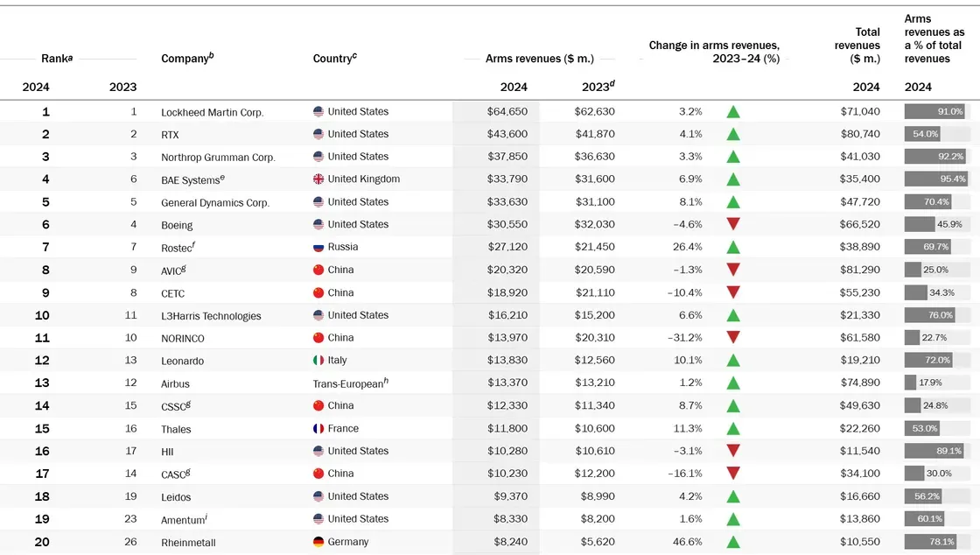Image resolution: width=980 pixels, height=555 pixels.
Task: Click the 89.1% bar for HII
Action: point(934,451)
